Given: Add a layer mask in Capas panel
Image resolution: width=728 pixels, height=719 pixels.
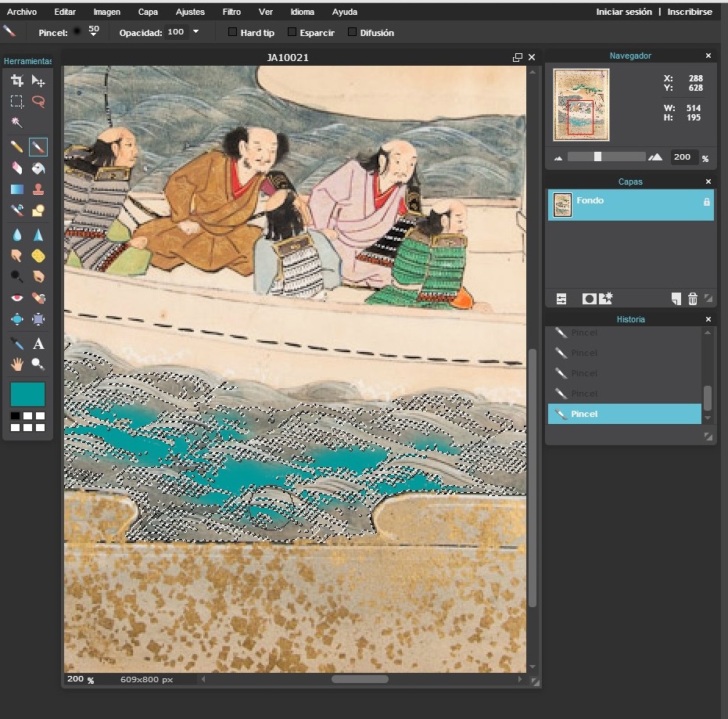Looking at the screenshot, I should [589, 299].
